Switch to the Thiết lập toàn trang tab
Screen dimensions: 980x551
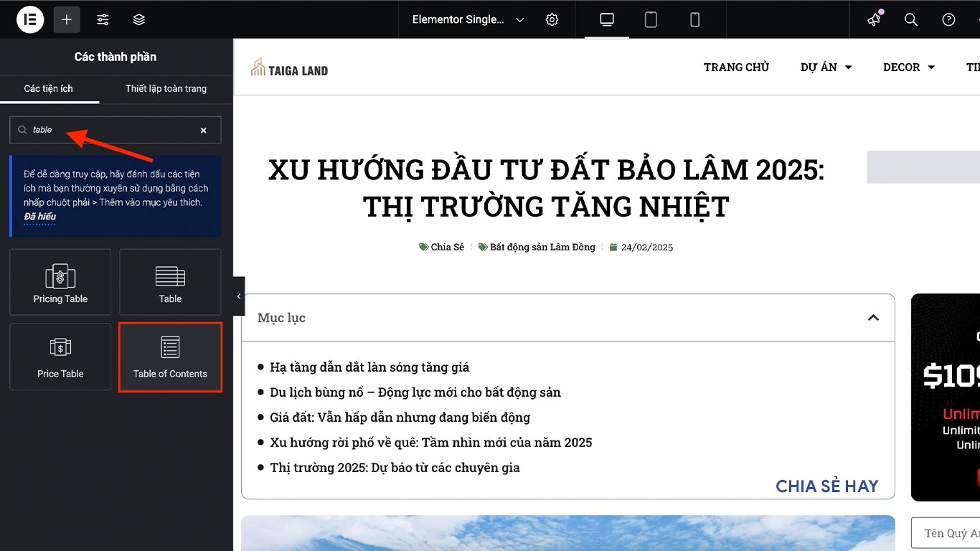pos(165,88)
